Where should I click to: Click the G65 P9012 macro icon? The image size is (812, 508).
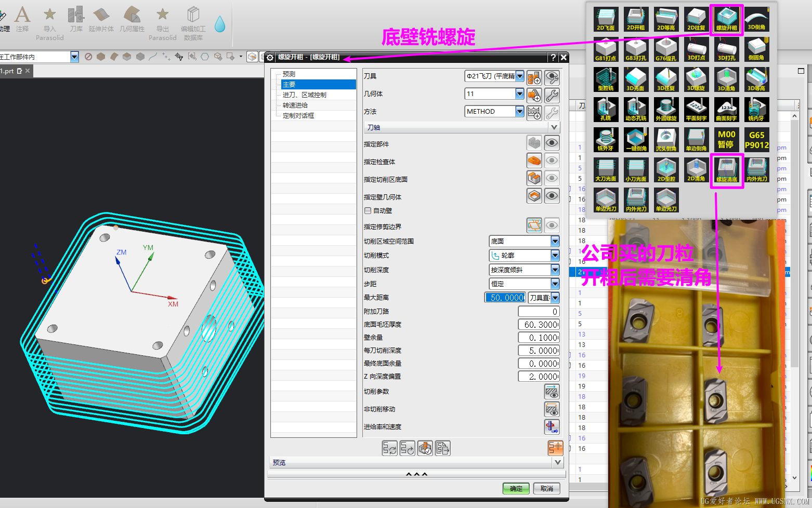(757, 140)
